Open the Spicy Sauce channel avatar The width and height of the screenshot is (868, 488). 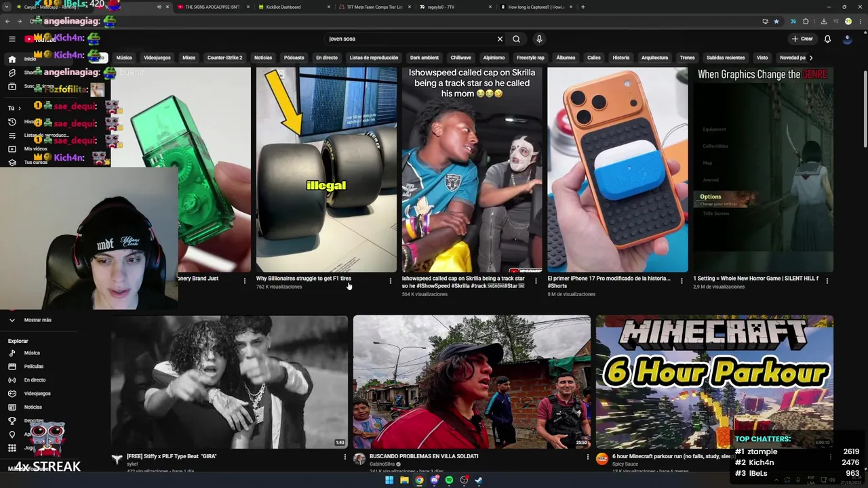tap(602, 460)
